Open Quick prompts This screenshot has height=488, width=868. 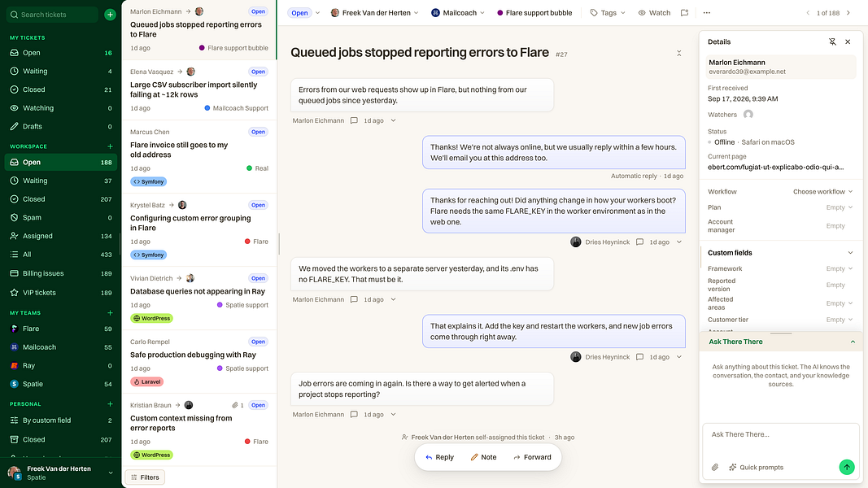point(757,468)
